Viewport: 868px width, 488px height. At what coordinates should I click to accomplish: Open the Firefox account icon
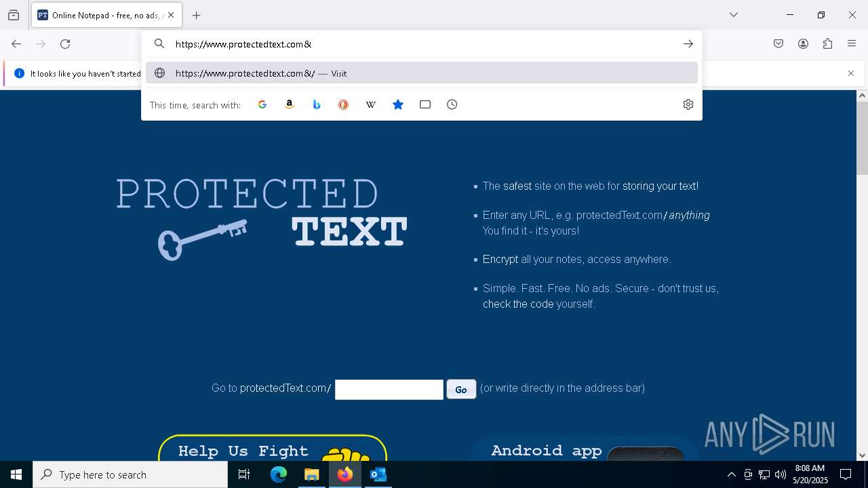pos(803,44)
